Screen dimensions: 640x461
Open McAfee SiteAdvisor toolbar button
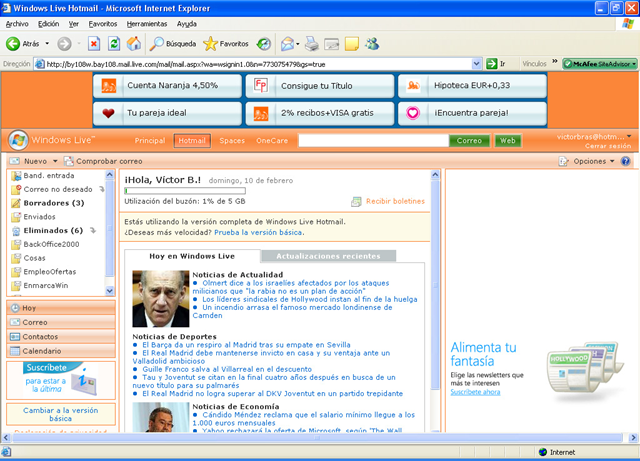(x=600, y=64)
